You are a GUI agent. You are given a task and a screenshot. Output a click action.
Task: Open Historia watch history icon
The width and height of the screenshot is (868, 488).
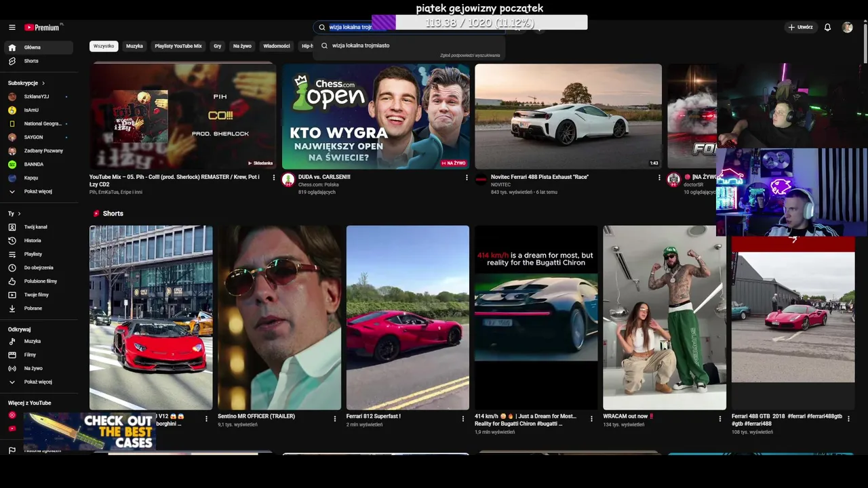[12, 241]
